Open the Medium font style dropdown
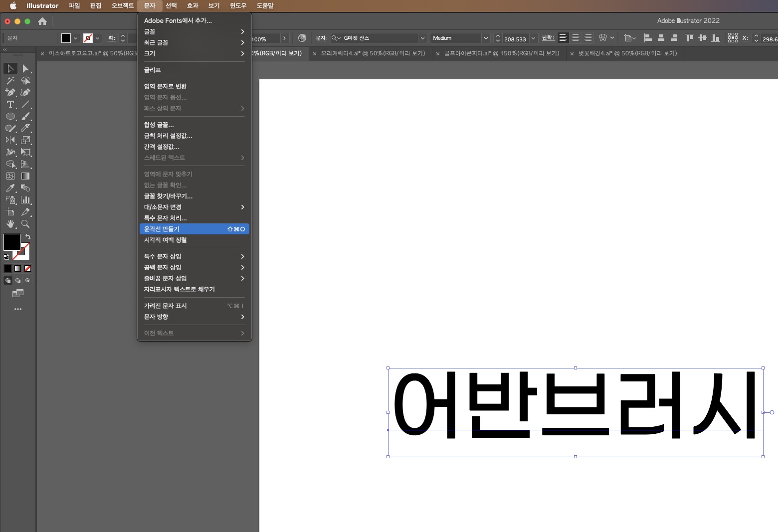Image resolution: width=778 pixels, height=532 pixels. (x=485, y=38)
